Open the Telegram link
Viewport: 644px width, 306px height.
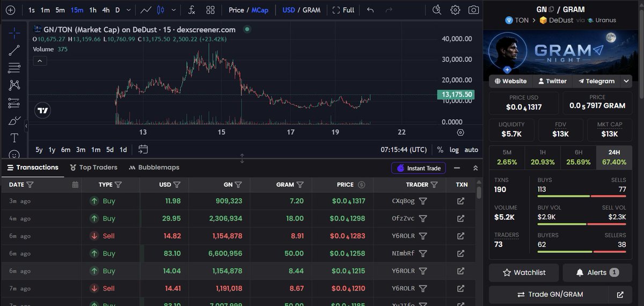click(x=597, y=81)
